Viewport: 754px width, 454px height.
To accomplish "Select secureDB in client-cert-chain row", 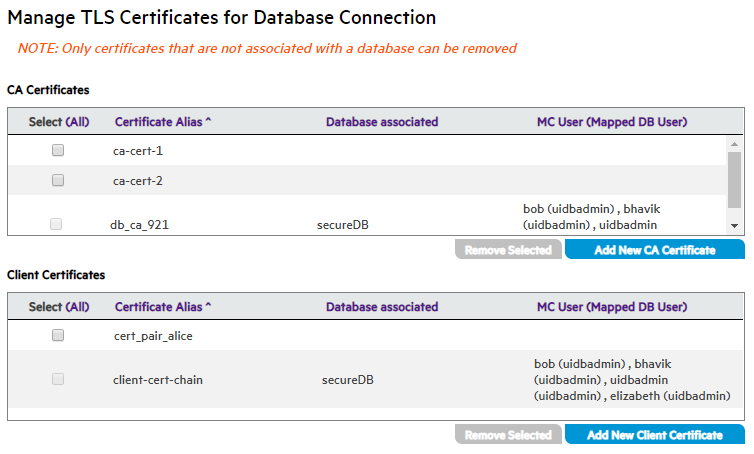I will click(x=345, y=380).
